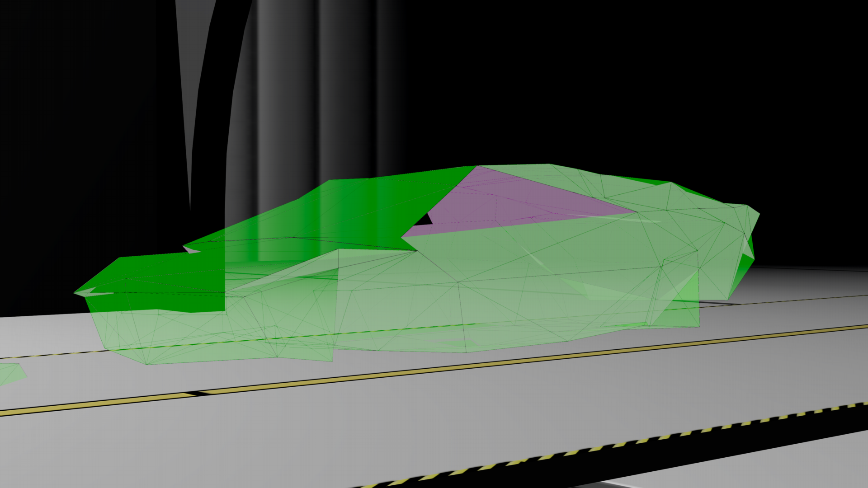Click the dark green rear fender patch

pos(741,269)
